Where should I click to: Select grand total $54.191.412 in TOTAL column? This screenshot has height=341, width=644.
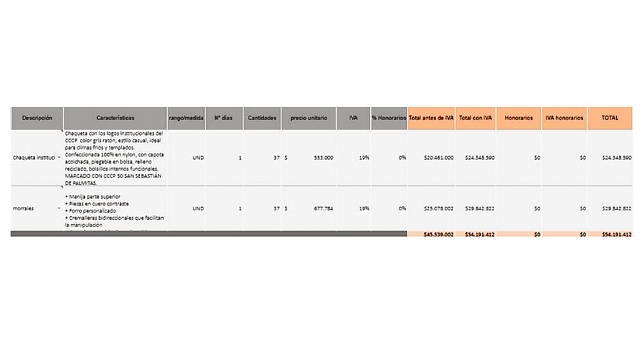coord(609,235)
